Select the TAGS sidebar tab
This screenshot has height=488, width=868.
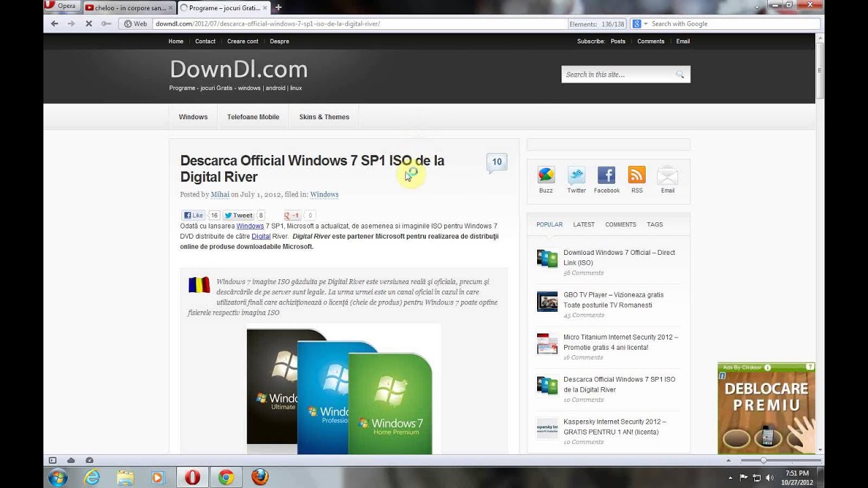(655, 224)
